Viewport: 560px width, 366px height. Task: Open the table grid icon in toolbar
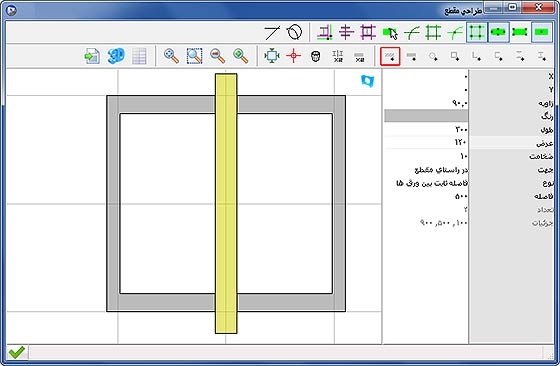pos(139,56)
